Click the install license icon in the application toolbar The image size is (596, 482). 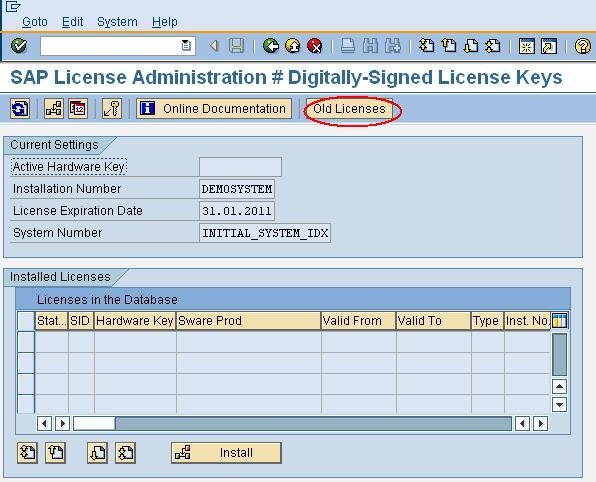tap(54, 109)
